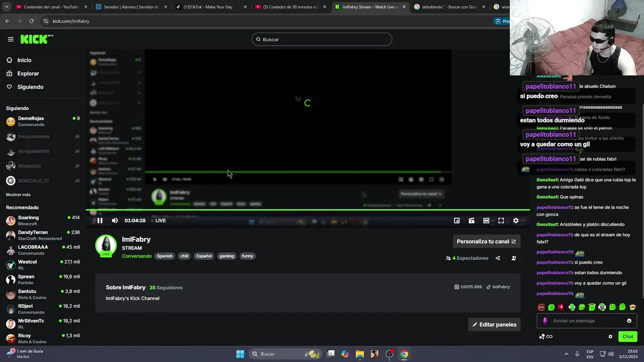Click ImlFabry channel avatar
The height and width of the screenshot is (362, 644).
click(x=106, y=245)
